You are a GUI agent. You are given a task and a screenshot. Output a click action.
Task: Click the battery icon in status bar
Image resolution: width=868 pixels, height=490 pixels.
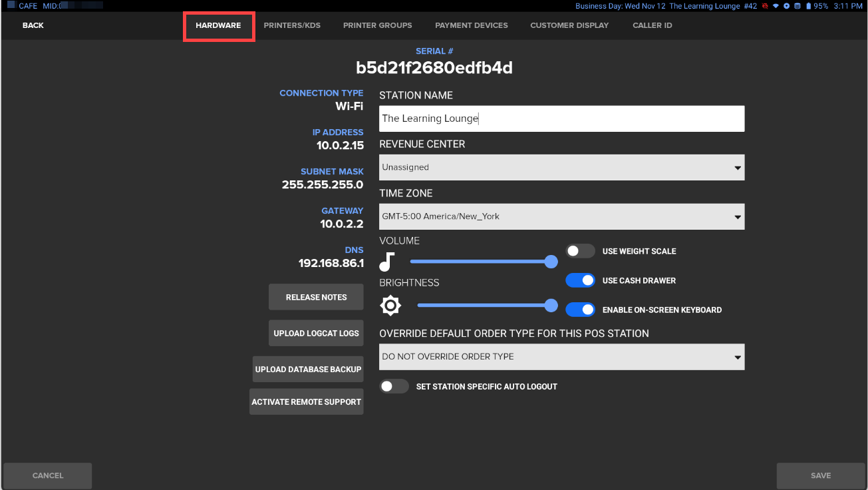pos(808,6)
